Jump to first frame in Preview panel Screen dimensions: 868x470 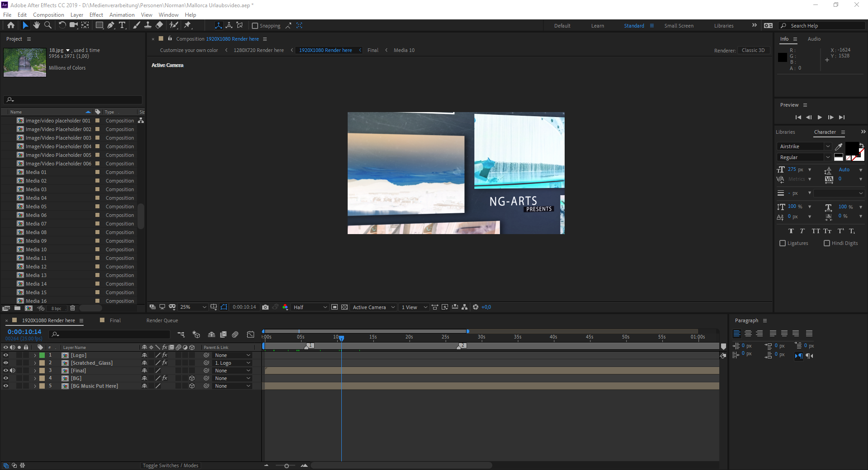tap(798, 117)
